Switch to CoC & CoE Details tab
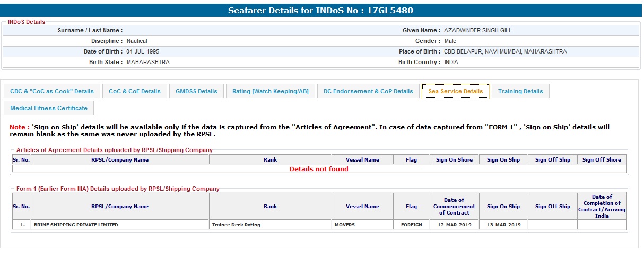This screenshot has width=644, height=258. (135, 91)
